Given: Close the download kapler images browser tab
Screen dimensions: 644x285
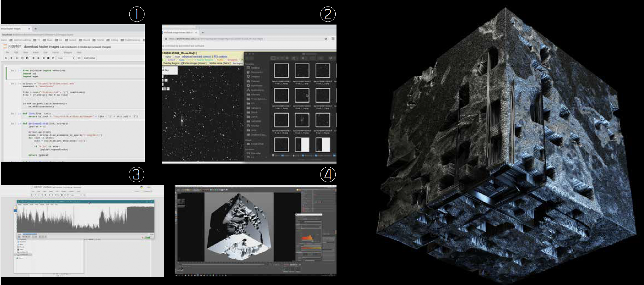Looking at the screenshot, I should (29, 29).
